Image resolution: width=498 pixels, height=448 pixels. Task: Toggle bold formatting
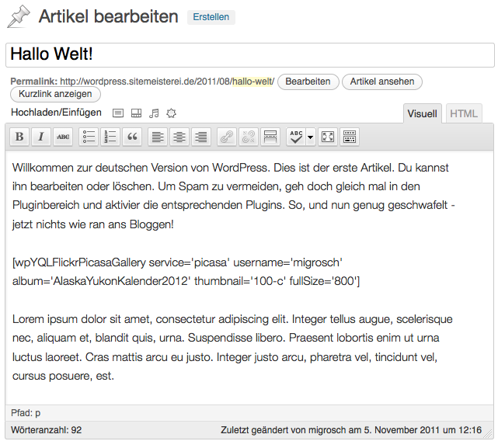click(19, 137)
